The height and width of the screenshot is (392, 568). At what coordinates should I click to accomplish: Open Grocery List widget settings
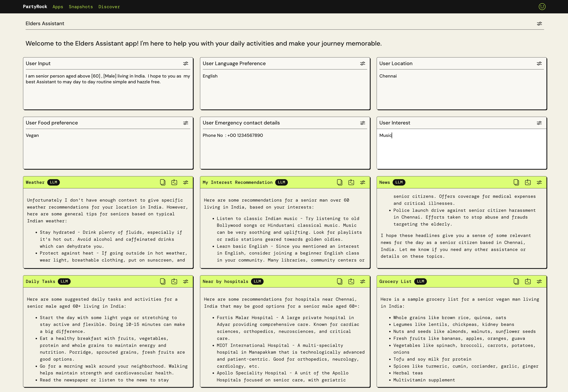click(x=539, y=282)
